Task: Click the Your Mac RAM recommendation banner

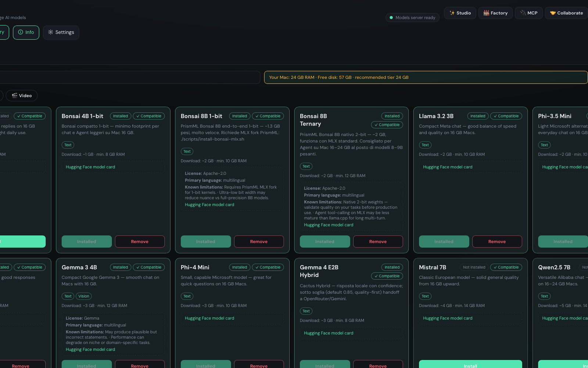Action: point(426,77)
